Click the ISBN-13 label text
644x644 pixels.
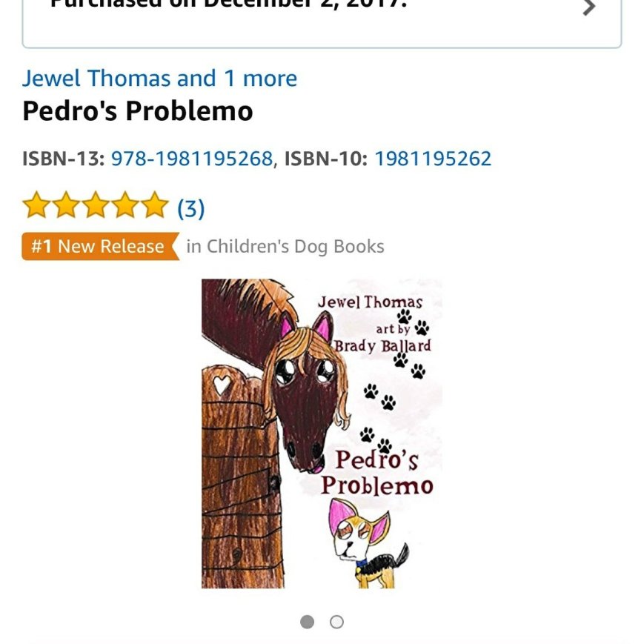tap(64, 159)
